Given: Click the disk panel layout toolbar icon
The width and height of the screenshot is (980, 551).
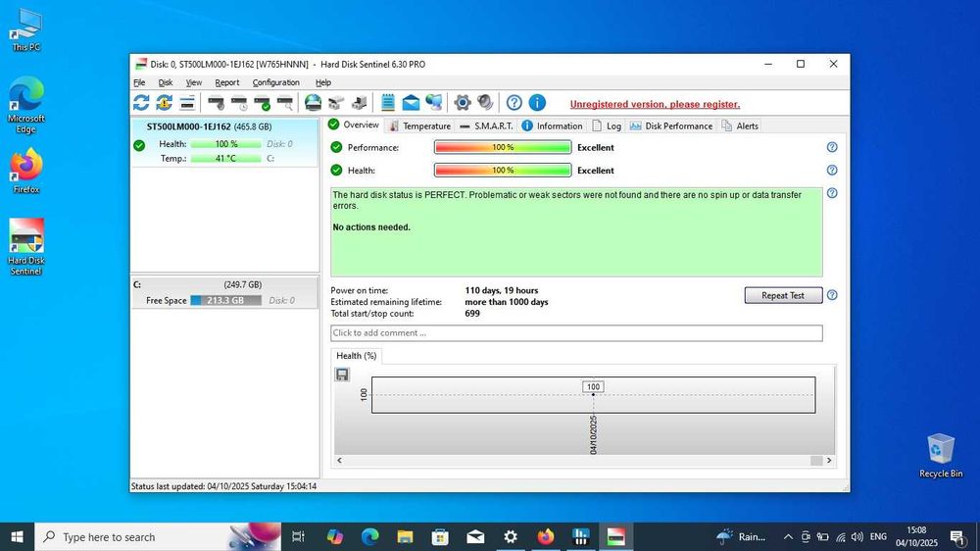Looking at the screenshot, I should click(187, 103).
